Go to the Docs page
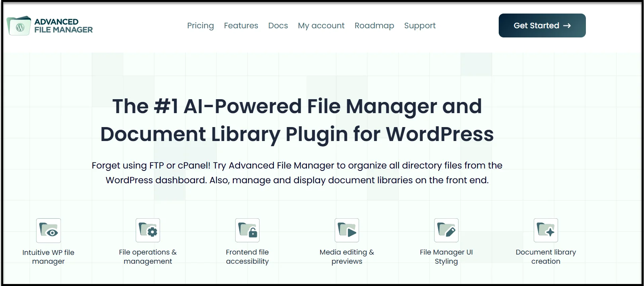The image size is (644, 286). coord(278,25)
